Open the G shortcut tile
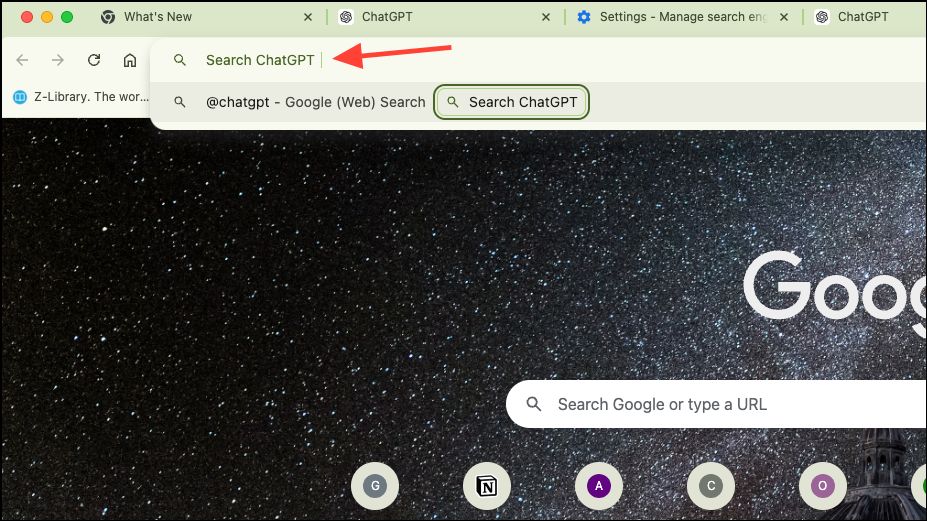The image size is (927, 521). tap(375, 486)
